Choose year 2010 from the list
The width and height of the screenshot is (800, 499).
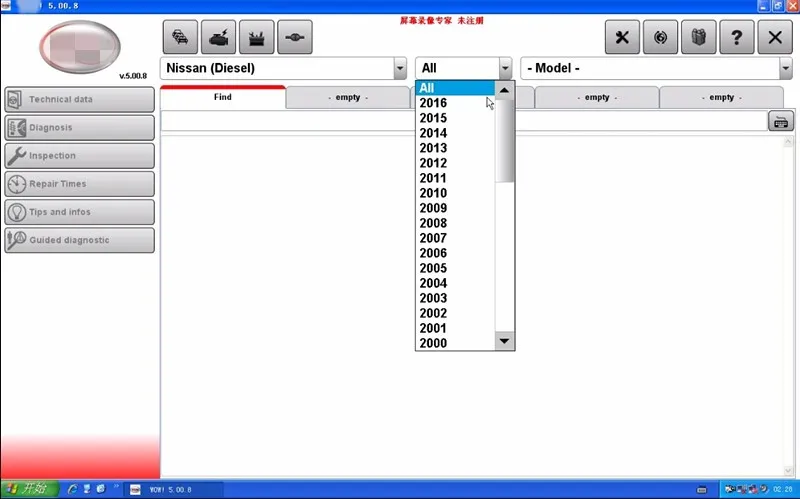point(455,193)
